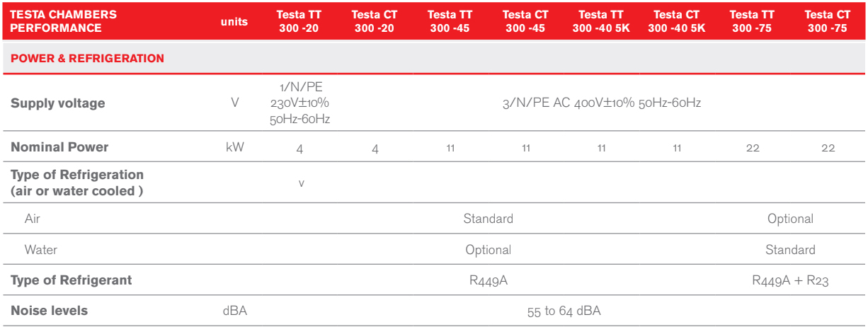Select the Noise levels row label
The width and height of the screenshot is (868, 327).
(49, 311)
